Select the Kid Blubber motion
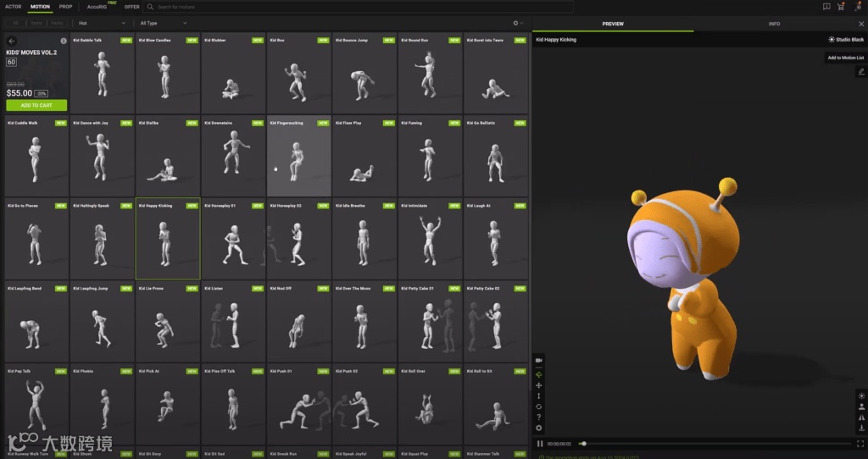 click(234, 74)
